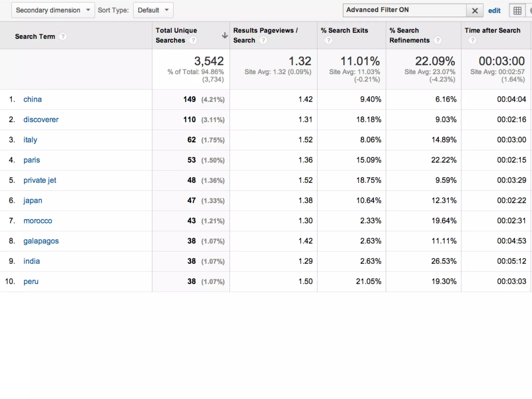Sort by % Search Exits column
This screenshot has width=532, height=399.
[344, 30]
